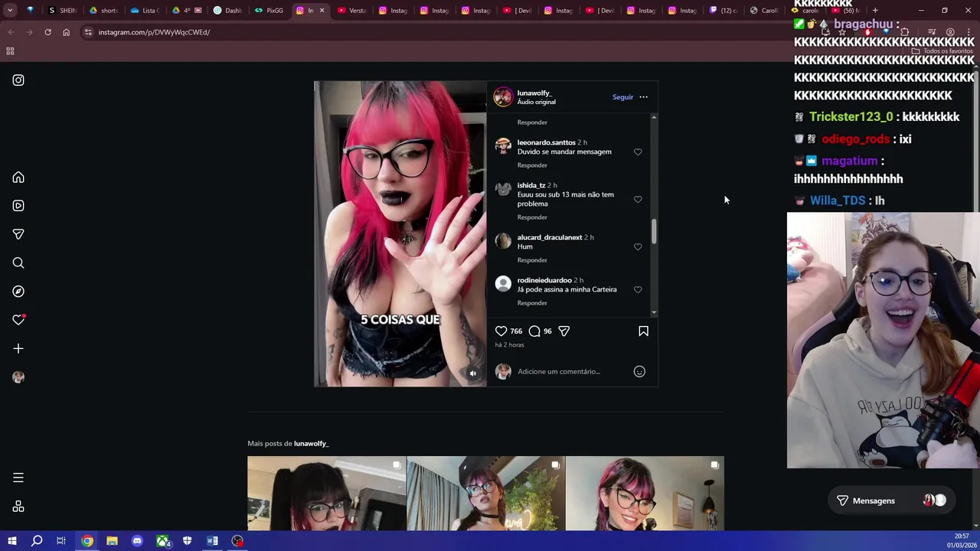
Task: Open tab search dropdown arrow
Action: click(10, 11)
